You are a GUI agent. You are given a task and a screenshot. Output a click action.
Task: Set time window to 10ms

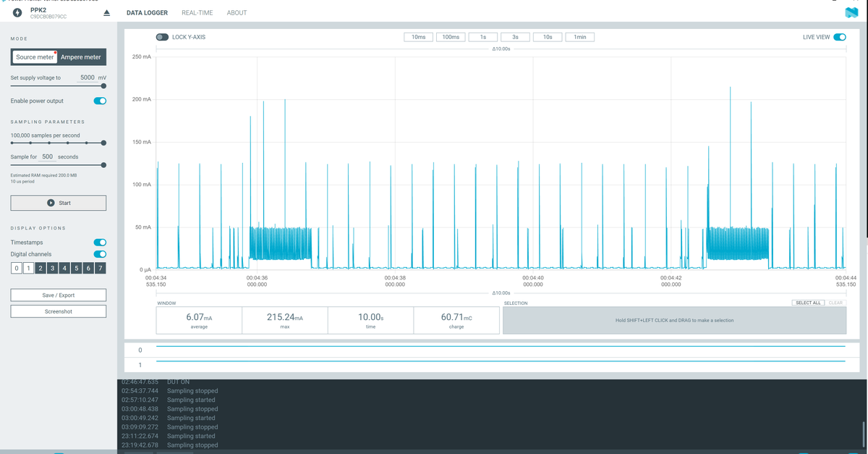[418, 37]
